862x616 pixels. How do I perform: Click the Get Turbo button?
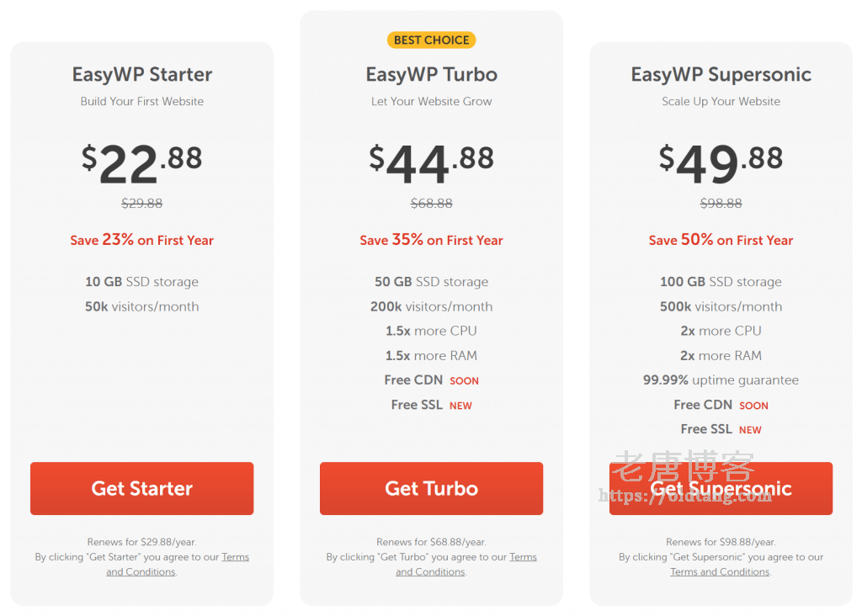click(x=432, y=488)
